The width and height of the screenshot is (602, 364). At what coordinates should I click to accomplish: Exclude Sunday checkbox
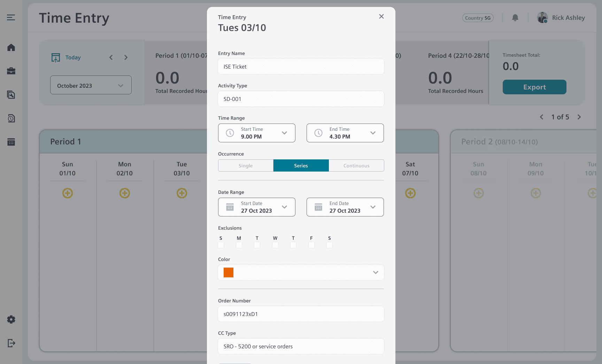tap(221, 245)
